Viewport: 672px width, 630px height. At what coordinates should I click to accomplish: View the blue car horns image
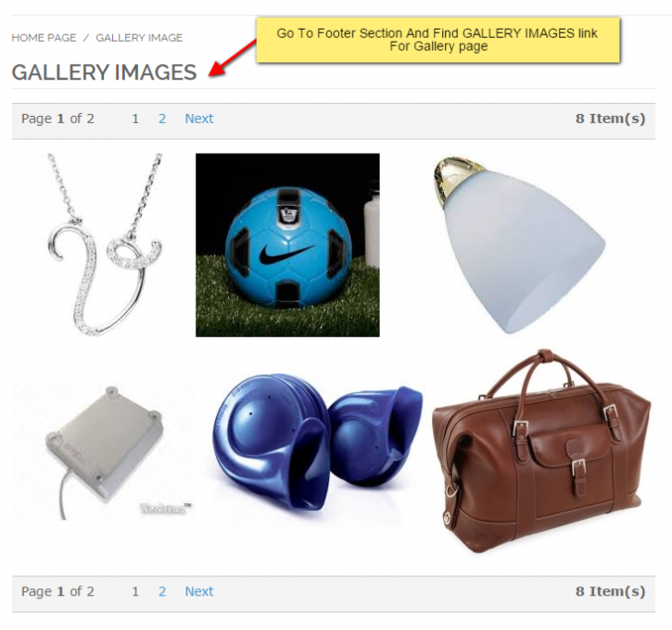point(317,441)
